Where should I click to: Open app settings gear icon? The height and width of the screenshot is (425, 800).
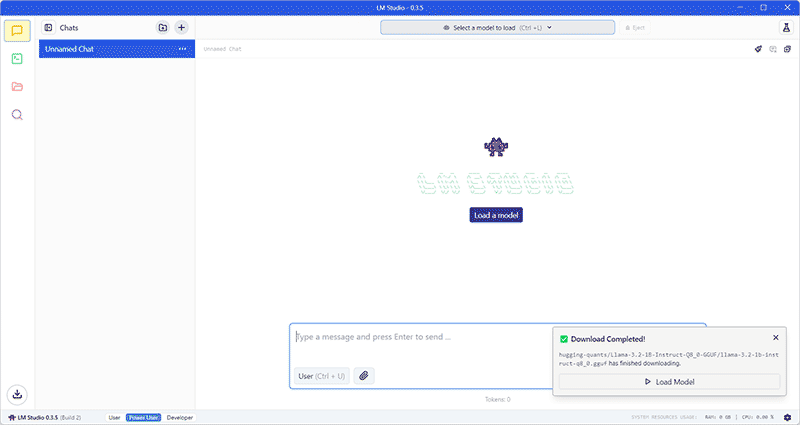click(x=787, y=417)
